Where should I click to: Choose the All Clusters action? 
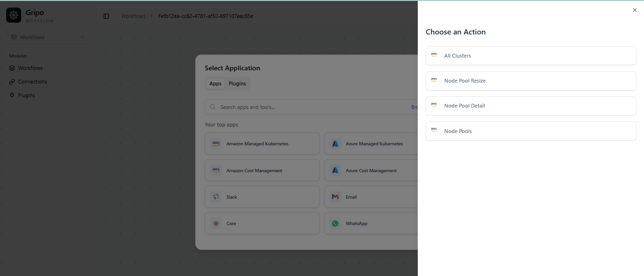(530, 56)
